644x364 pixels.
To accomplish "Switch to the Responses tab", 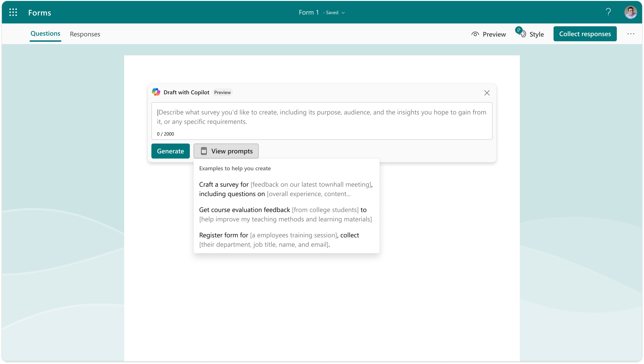I will pyautogui.click(x=85, y=34).
